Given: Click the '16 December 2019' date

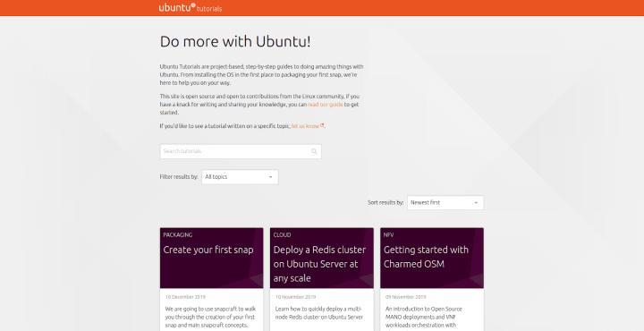Looking at the screenshot, I should [185, 297].
